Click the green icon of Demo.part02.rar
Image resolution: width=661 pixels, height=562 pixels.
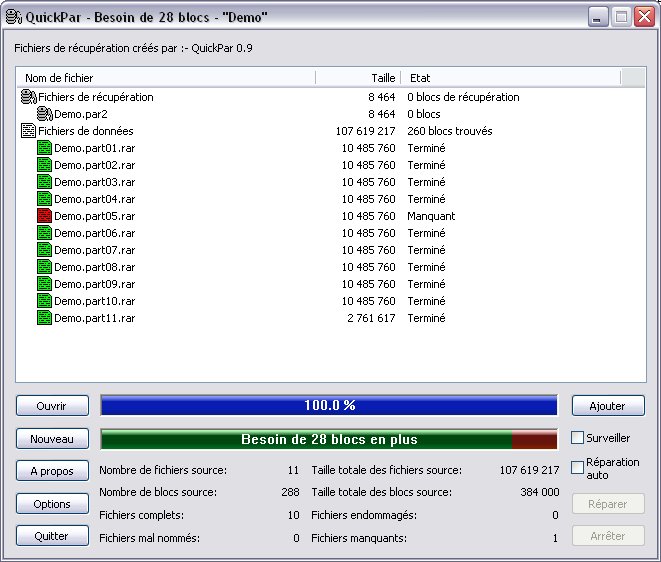click(x=44, y=165)
